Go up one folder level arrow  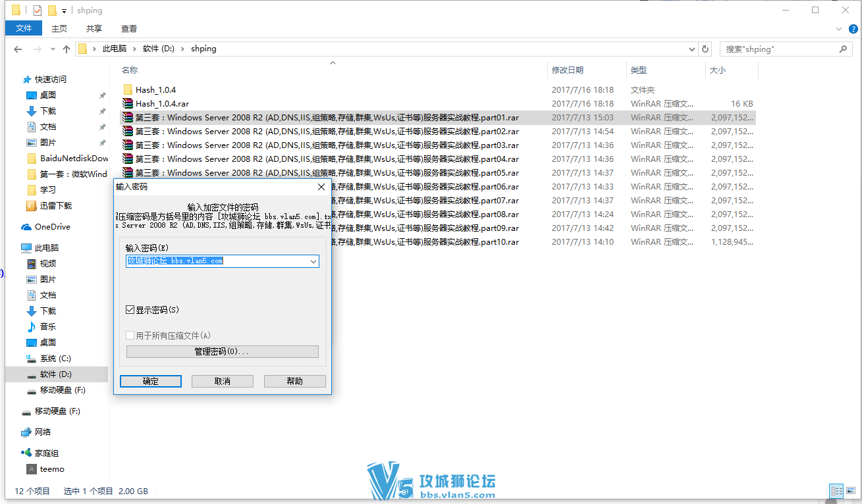[x=66, y=49]
